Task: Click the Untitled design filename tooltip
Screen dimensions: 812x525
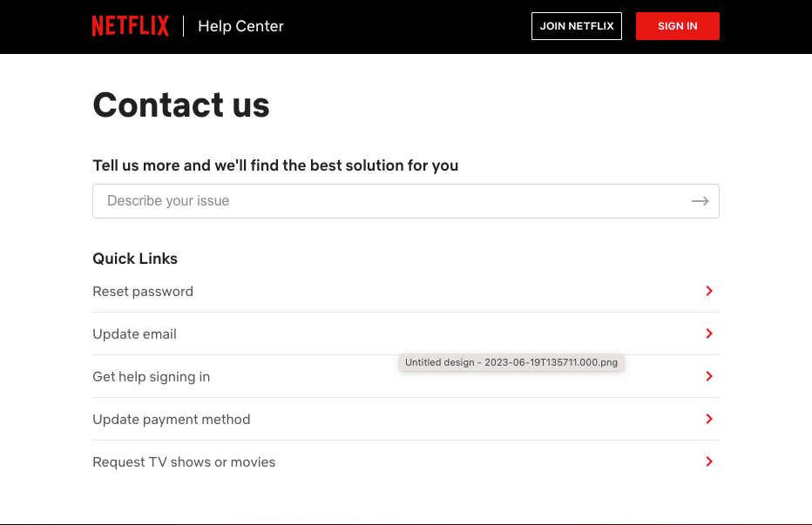Action: tap(511, 362)
